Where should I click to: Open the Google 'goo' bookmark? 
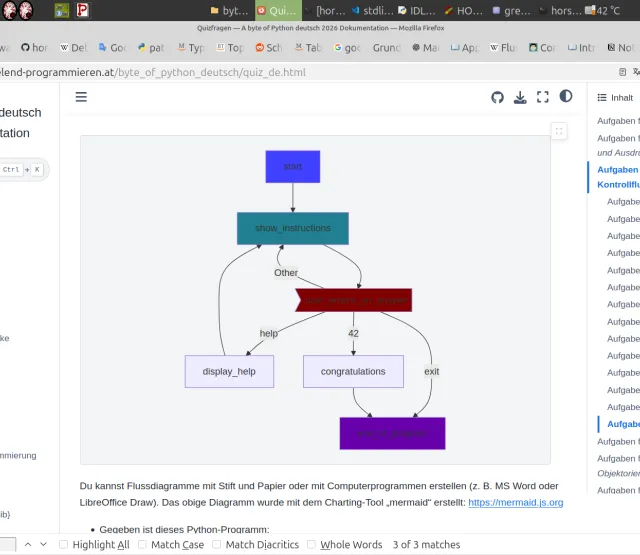(x=347, y=48)
